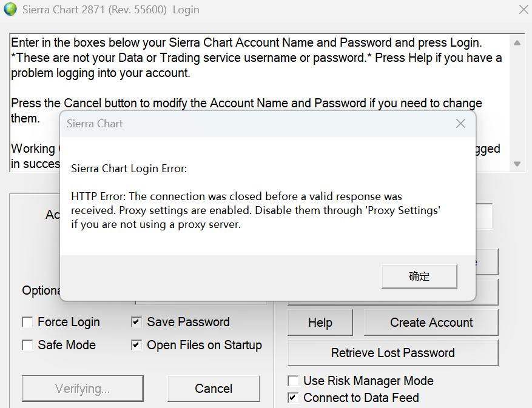This screenshot has height=408, width=532.
Task: Tick Use Risk Manager Mode
Action: point(293,381)
